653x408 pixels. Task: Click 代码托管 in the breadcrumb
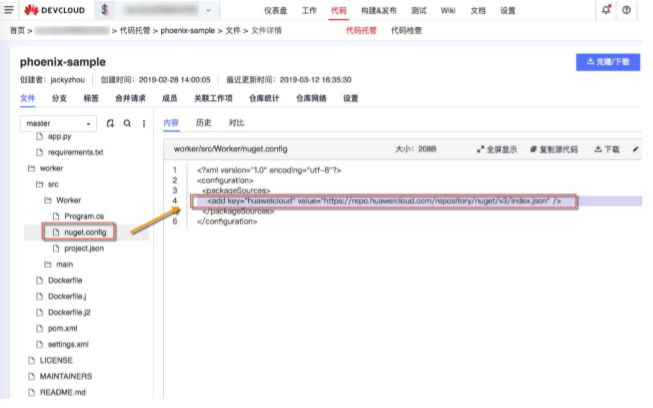coord(135,30)
